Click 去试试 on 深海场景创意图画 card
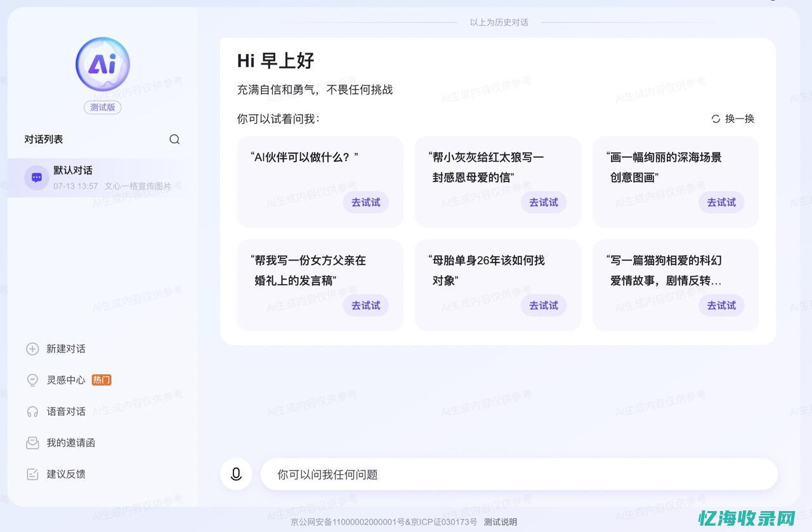Screen dimensions: 812x532 click(721, 202)
